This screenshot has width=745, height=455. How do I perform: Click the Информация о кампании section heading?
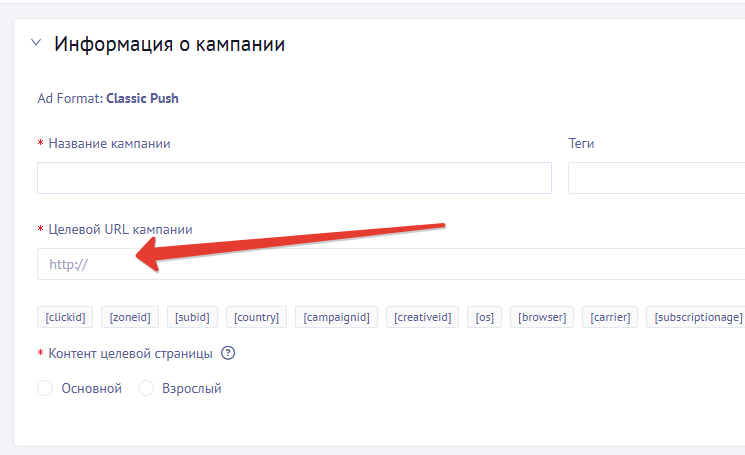point(169,44)
